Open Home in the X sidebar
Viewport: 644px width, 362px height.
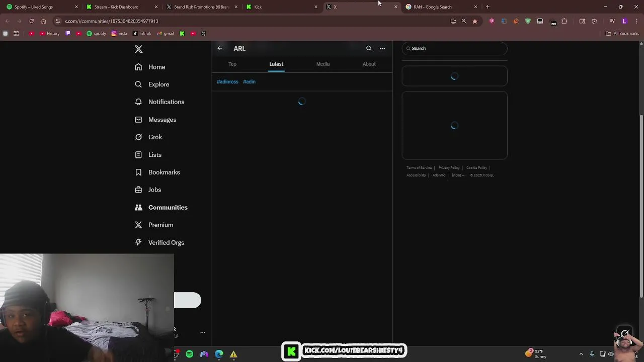point(150,67)
